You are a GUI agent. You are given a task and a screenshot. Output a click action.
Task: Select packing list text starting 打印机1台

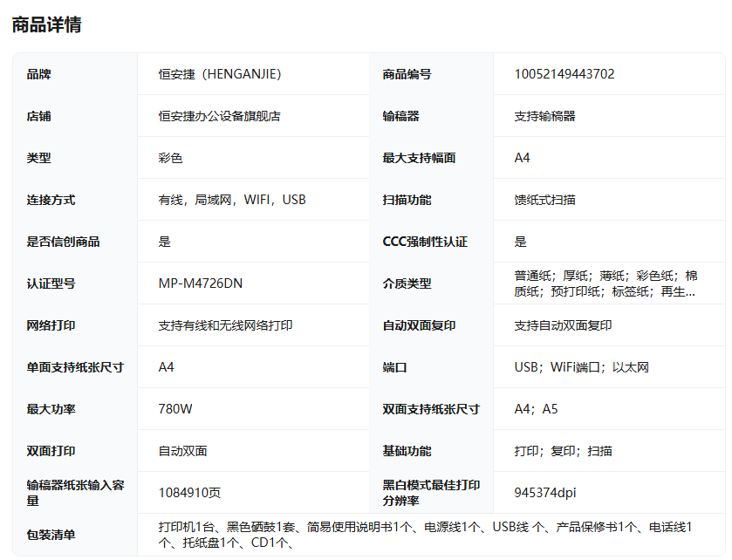pyautogui.click(x=425, y=535)
